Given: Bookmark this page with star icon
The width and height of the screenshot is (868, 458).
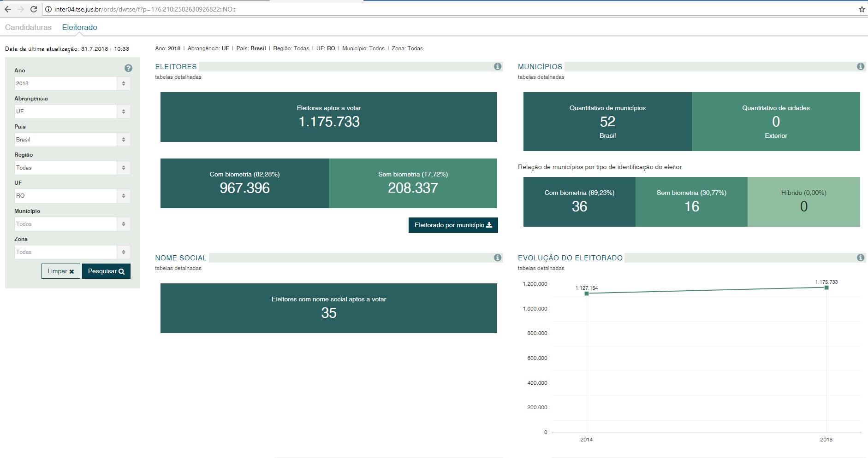Looking at the screenshot, I should click(862, 9).
